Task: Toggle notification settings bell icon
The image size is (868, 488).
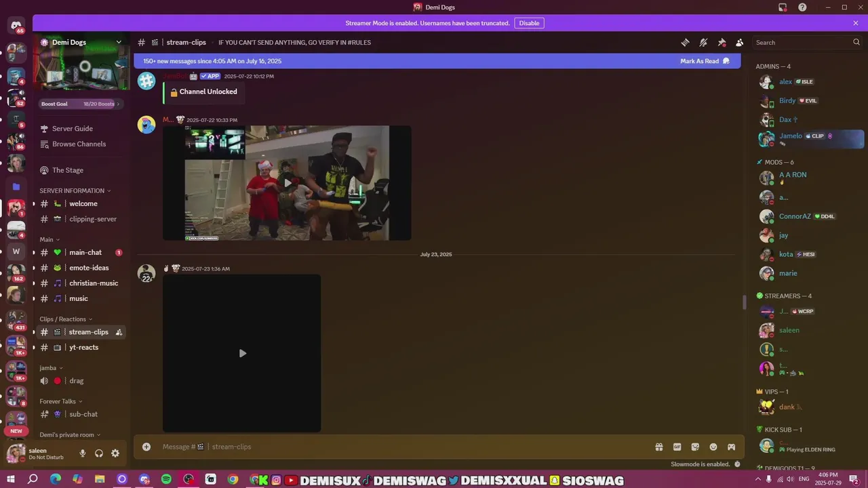Action: (703, 42)
